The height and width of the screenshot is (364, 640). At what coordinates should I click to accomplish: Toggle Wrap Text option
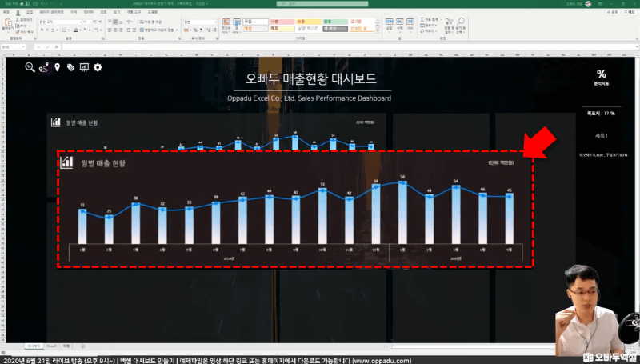[150, 22]
